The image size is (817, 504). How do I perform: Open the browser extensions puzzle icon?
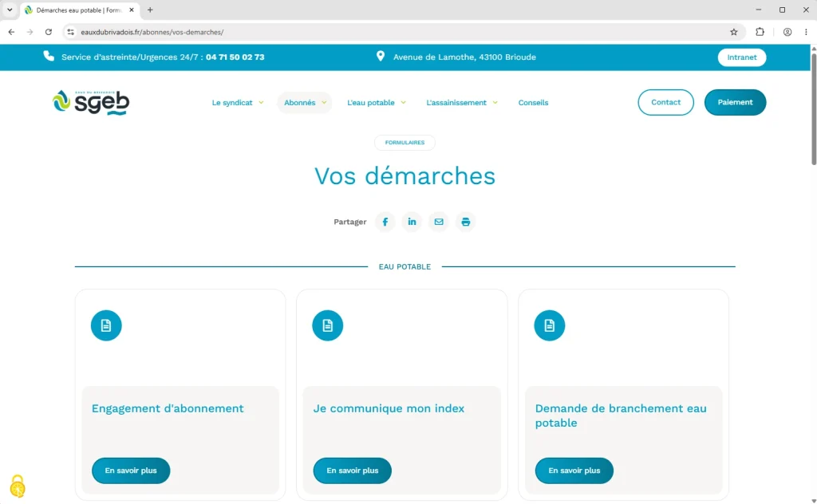click(x=760, y=32)
